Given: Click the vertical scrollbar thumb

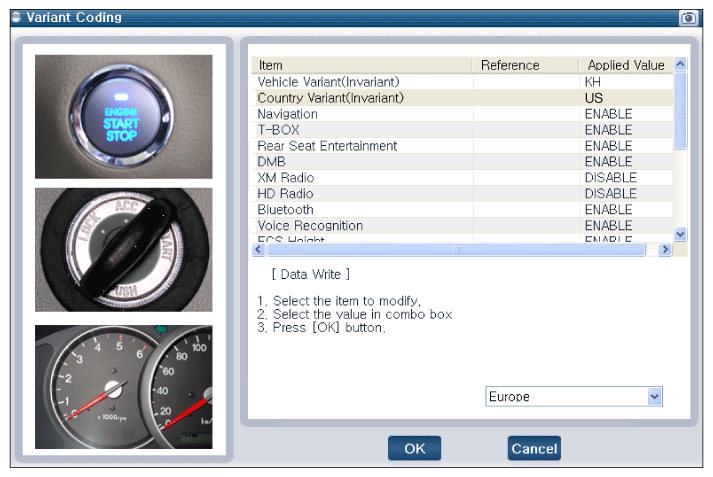Looking at the screenshot, I should point(680,110).
